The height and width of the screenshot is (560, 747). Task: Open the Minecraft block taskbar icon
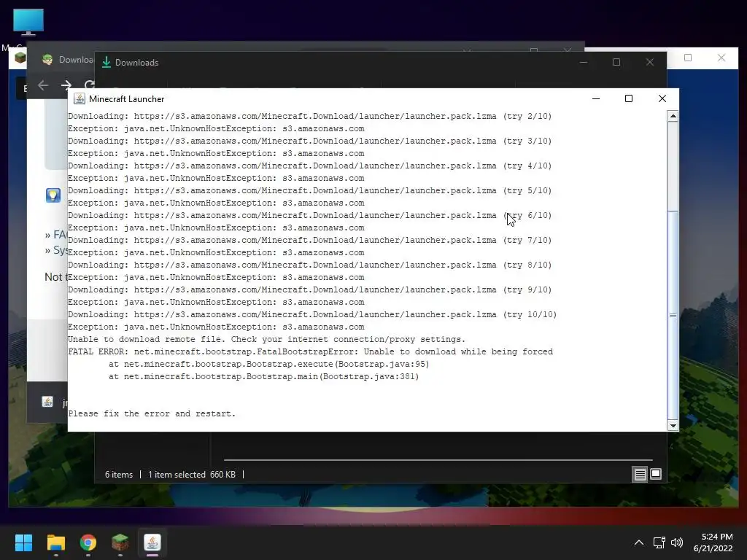click(x=120, y=542)
